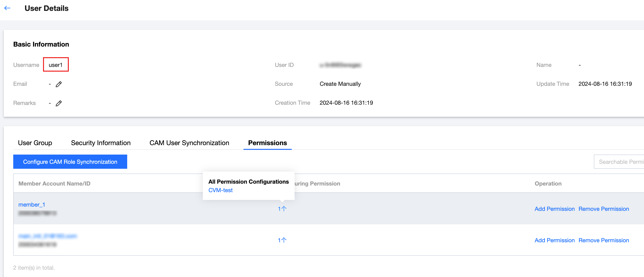Remove Permission for second member account
Screen dimensions: 644x277
tap(604, 240)
